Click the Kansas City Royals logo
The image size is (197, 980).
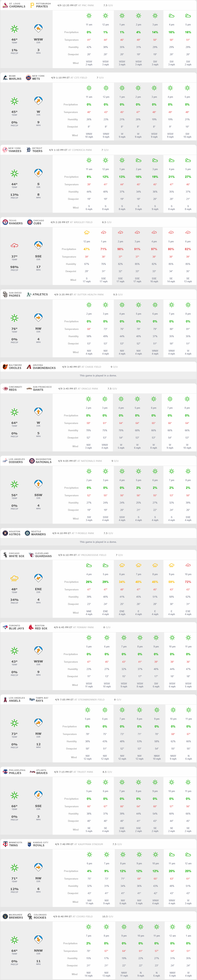pos(29,844)
